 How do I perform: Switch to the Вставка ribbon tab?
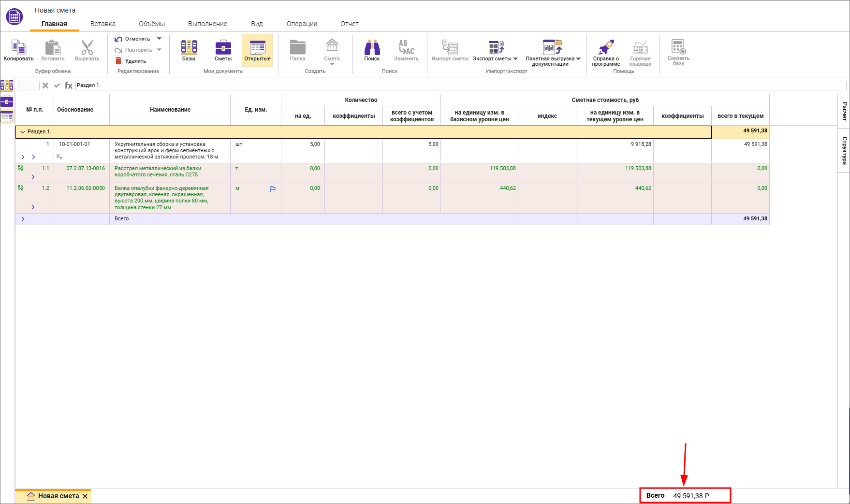103,24
